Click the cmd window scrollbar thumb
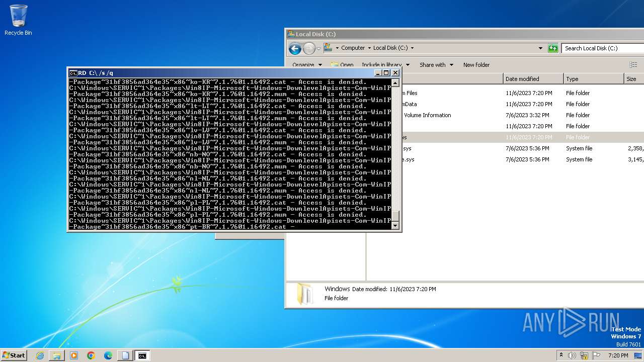 click(395, 216)
